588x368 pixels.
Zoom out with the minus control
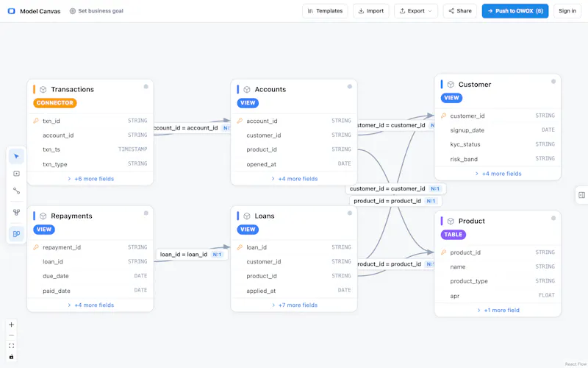[x=11, y=336]
